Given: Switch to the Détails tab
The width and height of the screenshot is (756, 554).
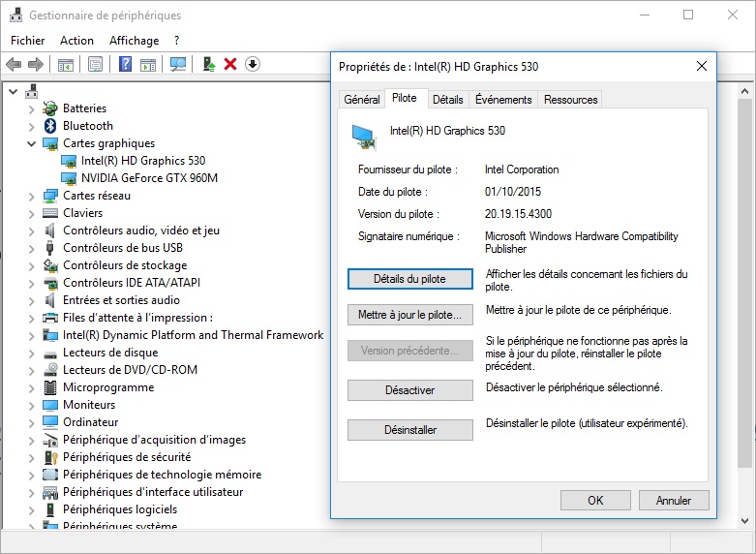Looking at the screenshot, I should pos(447,100).
